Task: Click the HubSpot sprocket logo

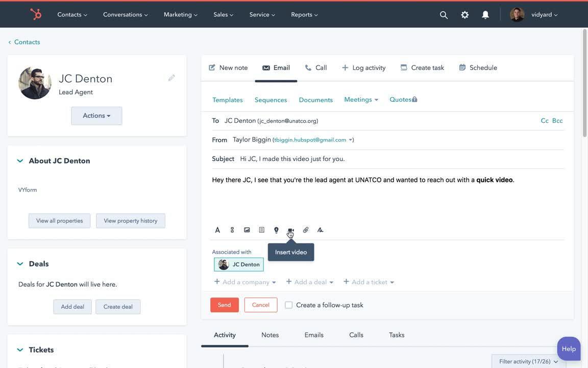Action: (36, 14)
